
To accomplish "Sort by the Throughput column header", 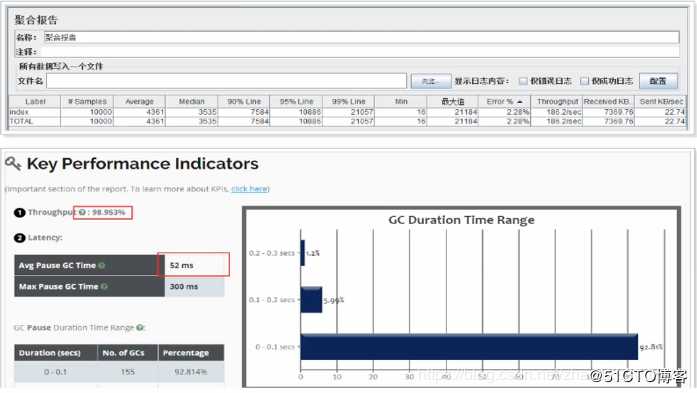I will 557,101.
